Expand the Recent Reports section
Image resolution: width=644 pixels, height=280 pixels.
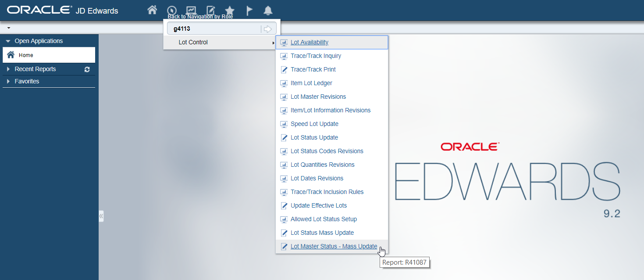tap(8, 69)
